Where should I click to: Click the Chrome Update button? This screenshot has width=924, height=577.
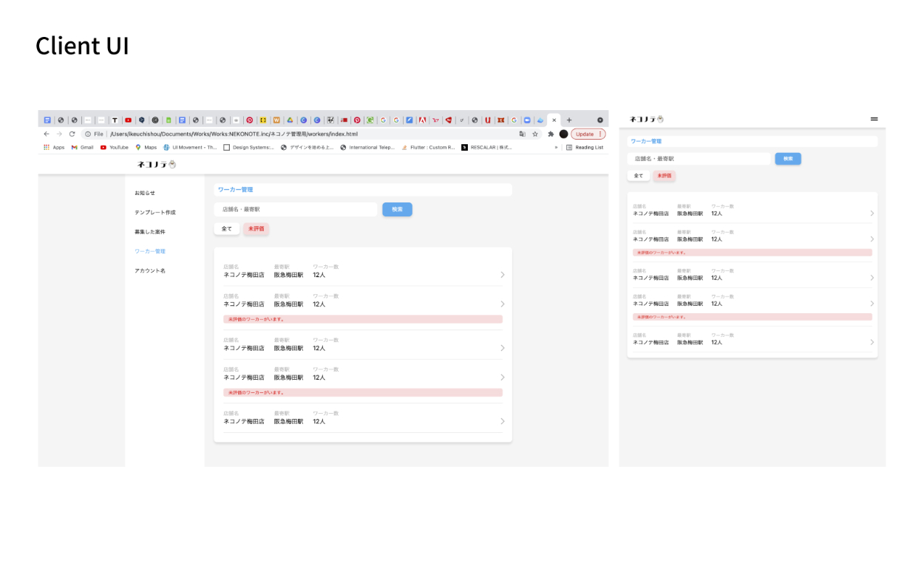pos(588,134)
